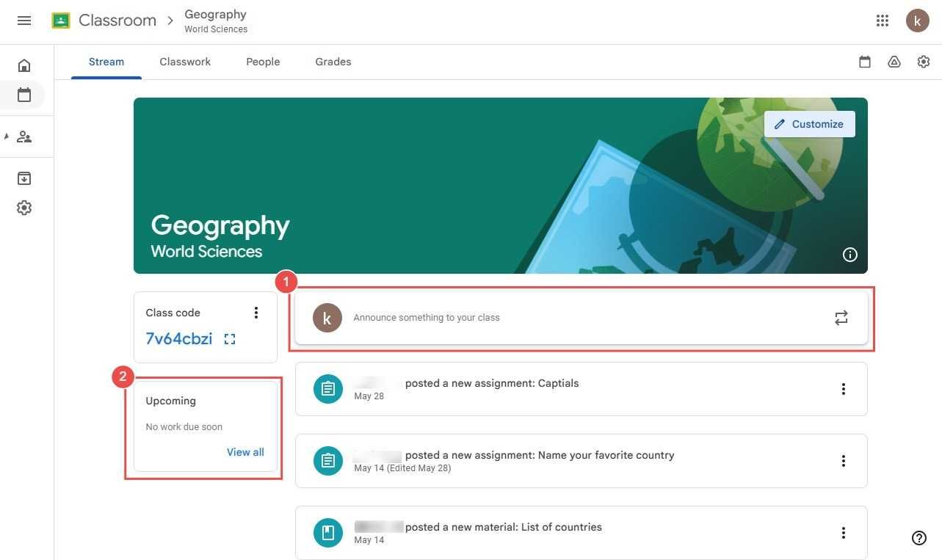This screenshot has height=560, width=942.
Task: Open class settings gear in the tab bar
Action: [924, 62]
